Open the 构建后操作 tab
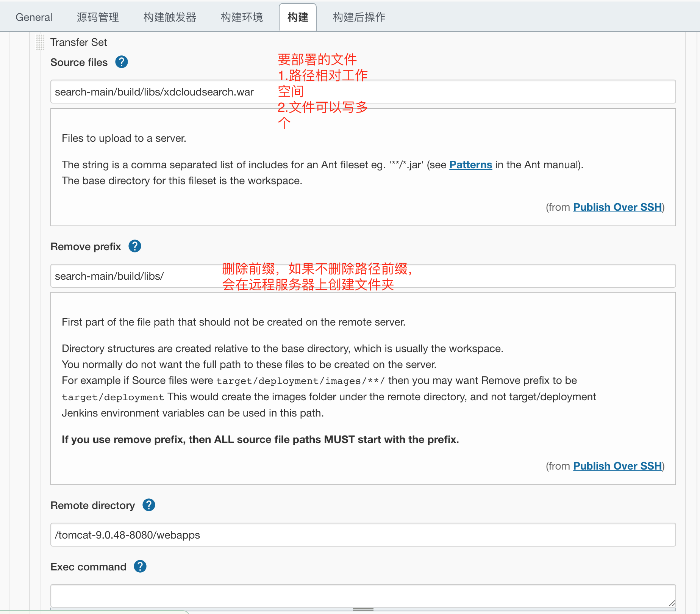Screen dimensions: 700x614 359,17
